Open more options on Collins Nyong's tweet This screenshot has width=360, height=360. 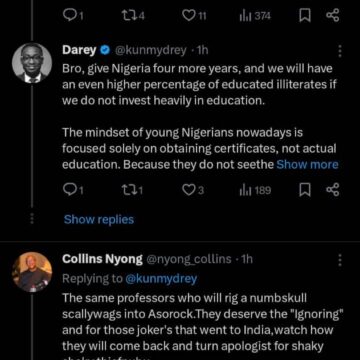click(x=340, y=260)
